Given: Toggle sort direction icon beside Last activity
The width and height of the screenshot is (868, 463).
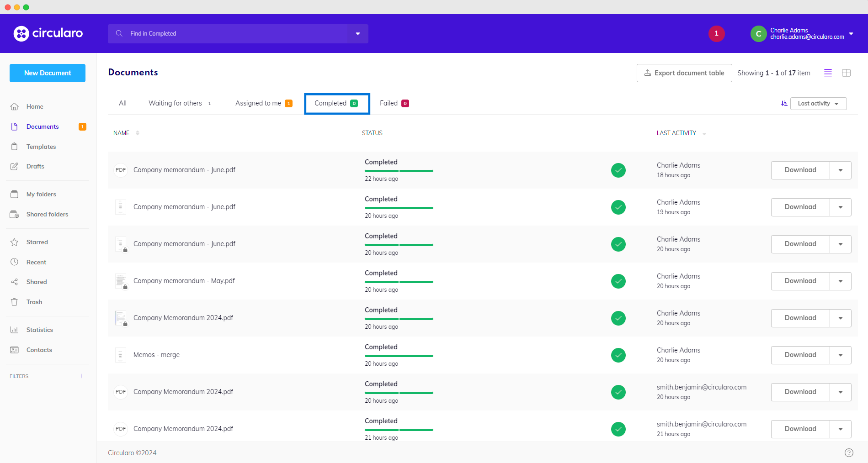Looking at the screenshot, I should [x=784, y=104].
